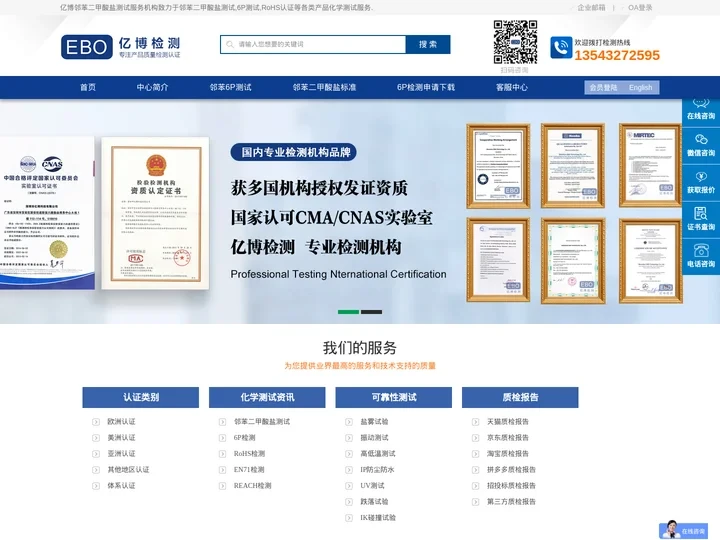The height and width of the screenshot is (540, 720).
Task: Click arrow icon beside 邻苯二甲酸盐测试
Action: pyautogui.click(x=222, y=422)
